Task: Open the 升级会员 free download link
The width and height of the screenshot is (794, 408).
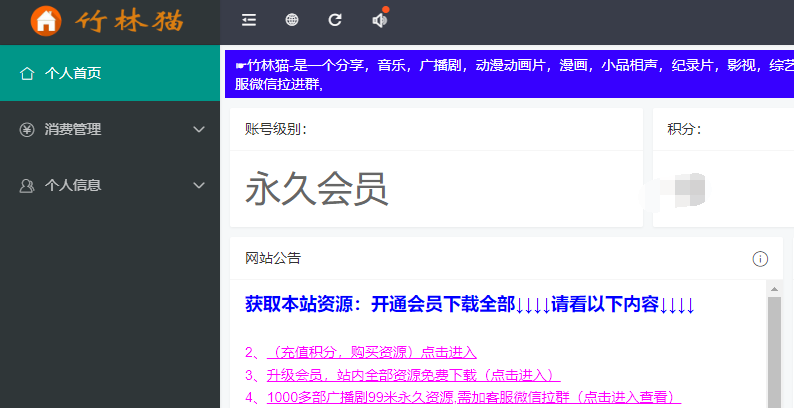Action: click(x=413, y=375)
